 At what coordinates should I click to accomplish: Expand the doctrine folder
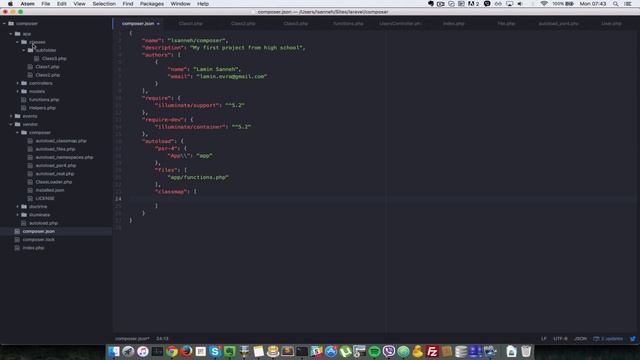pyautogui.click(x=18, y=207)
